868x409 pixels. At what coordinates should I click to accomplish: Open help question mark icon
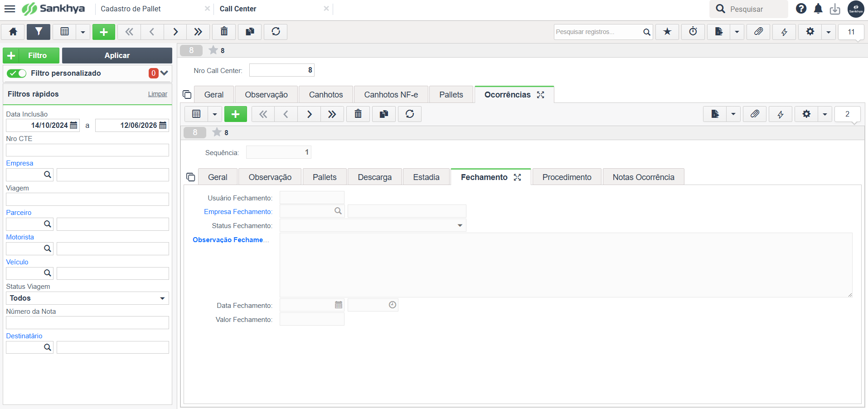pos(801,9)
